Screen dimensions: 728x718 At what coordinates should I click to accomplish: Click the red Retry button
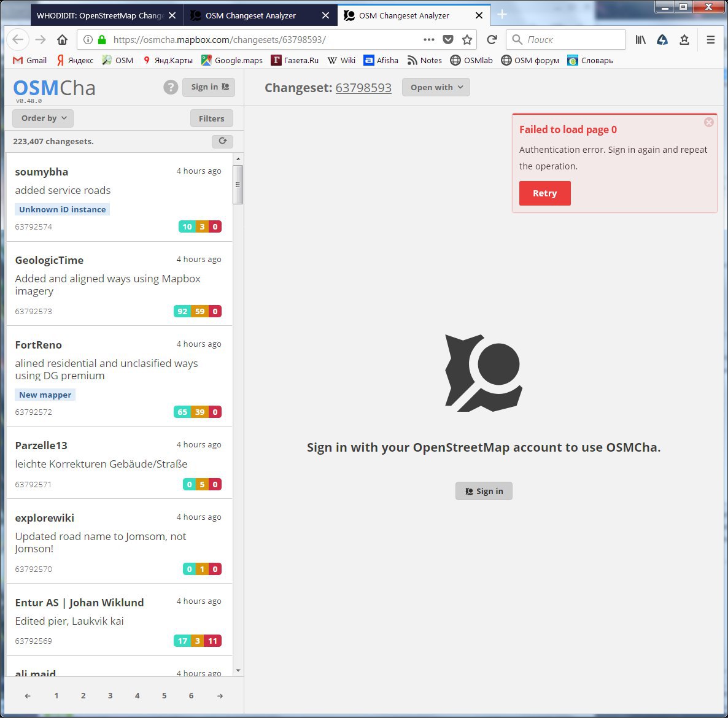tap(544, 193)
